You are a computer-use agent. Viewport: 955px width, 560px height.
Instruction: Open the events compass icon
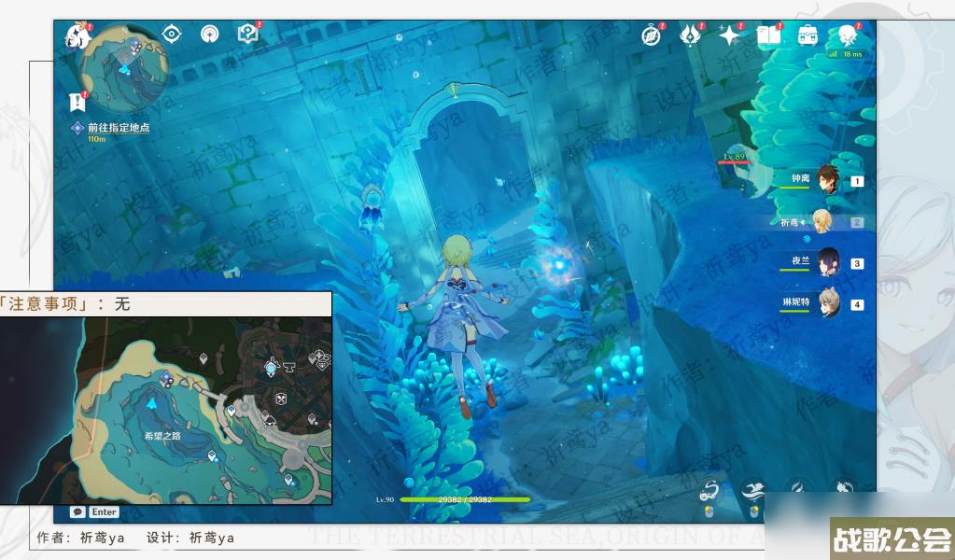[x=651, y=35]
